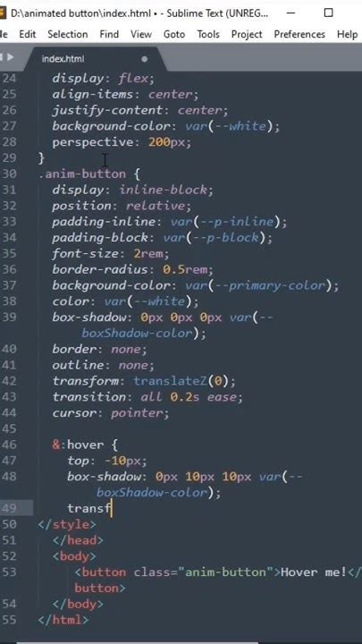Open the Find menu

coord(109,34)
